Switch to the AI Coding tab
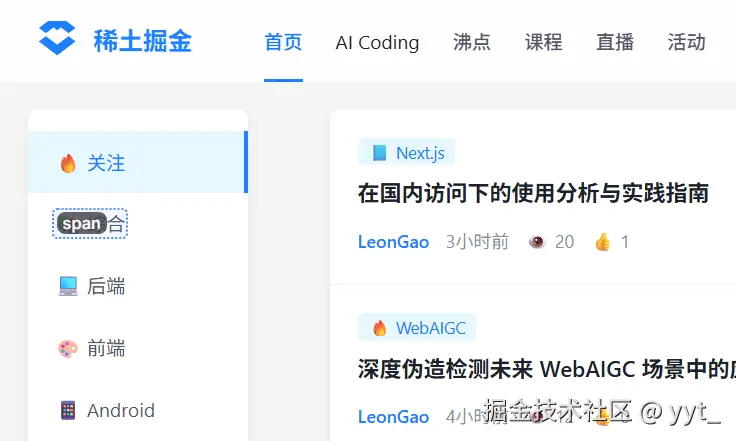The image size is (736, 441). coord(377,42)
